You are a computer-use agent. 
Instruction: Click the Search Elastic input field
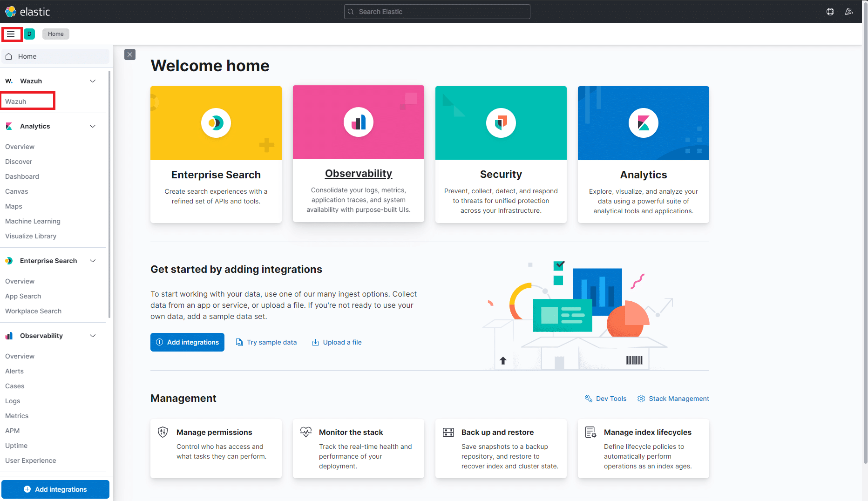click(437, 12)
